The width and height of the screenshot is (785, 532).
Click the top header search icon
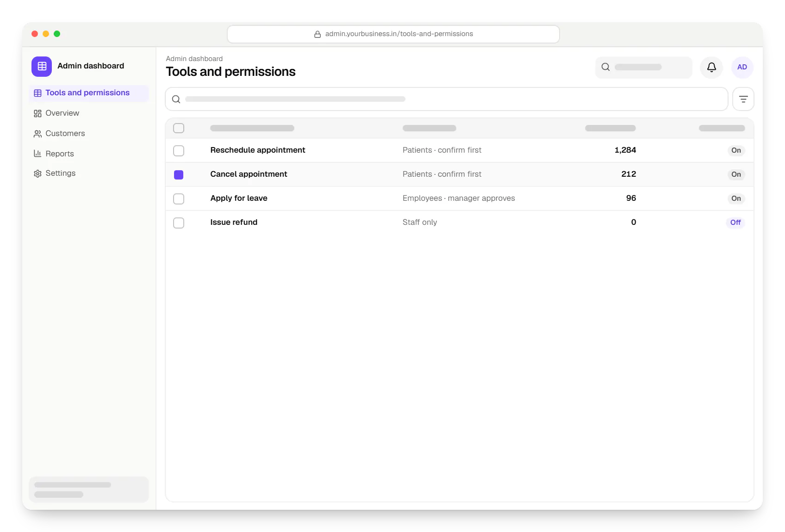tap(605, 67)
